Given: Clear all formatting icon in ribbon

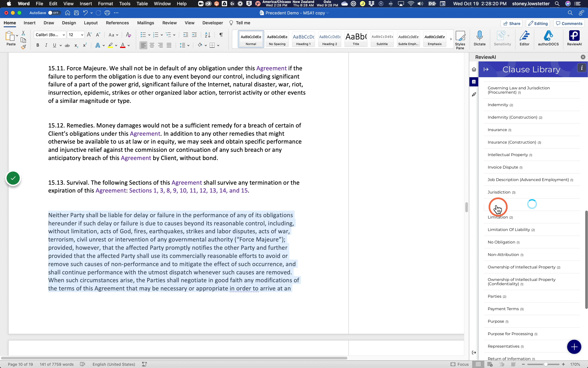Looking at the screenshot, I should [x=128, y=35].
